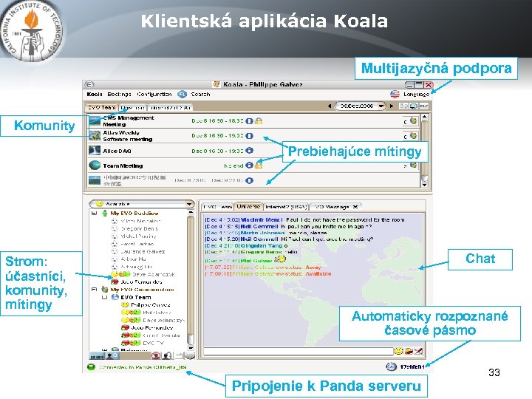Viewport: 532px width, 399px height.
Task: Click back arrow icon in title bar
Action: (89, 84)
